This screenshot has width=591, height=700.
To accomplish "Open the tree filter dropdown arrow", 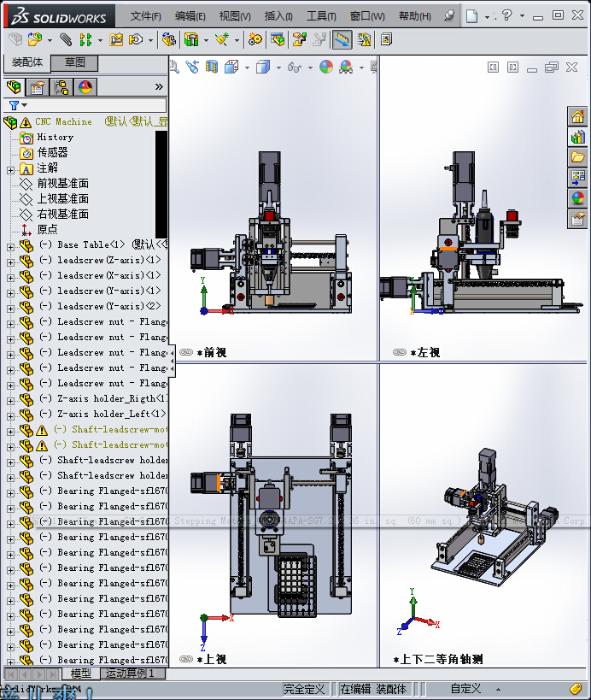I will (25, 105).
